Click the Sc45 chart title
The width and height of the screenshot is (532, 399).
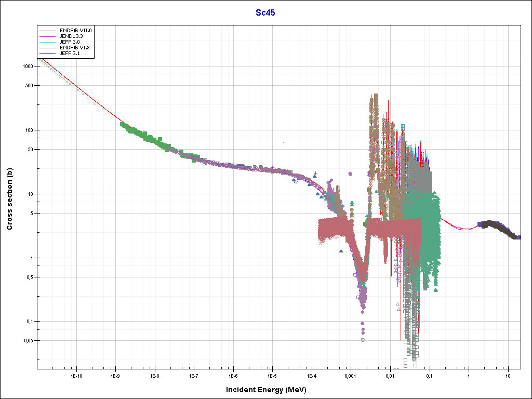[265, 13]
